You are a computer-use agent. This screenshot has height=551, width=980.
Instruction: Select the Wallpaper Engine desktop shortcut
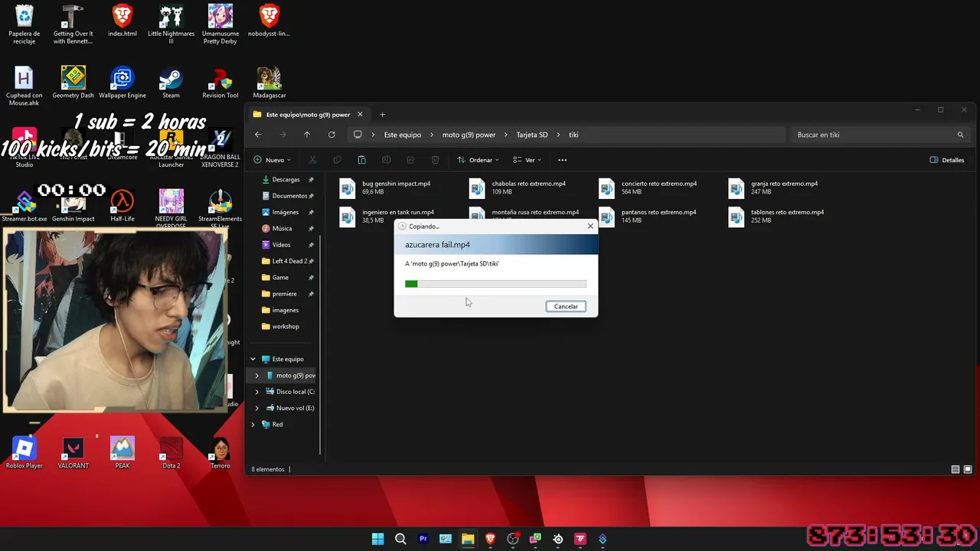click(122, 83)
